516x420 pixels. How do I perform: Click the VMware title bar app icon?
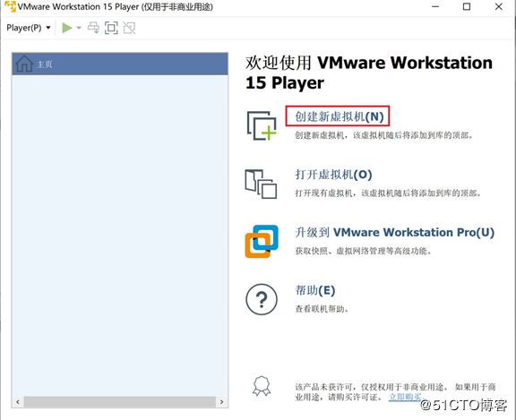coord(10,6)
